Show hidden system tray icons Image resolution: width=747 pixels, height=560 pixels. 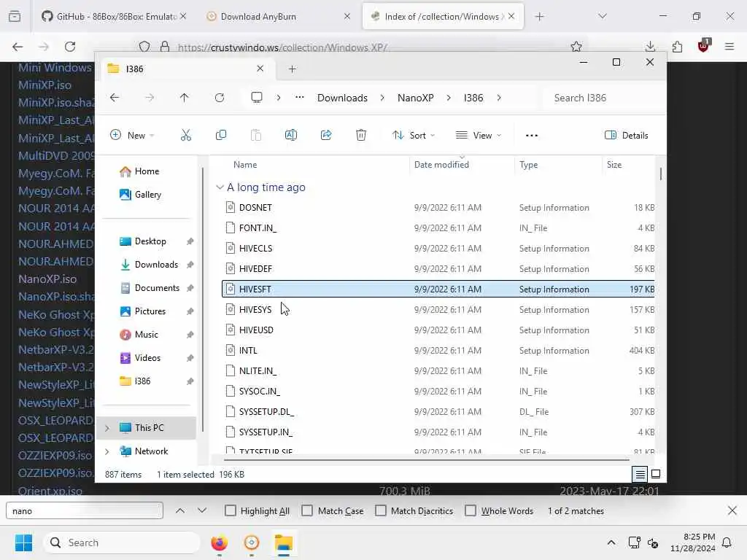coord(611,542)
